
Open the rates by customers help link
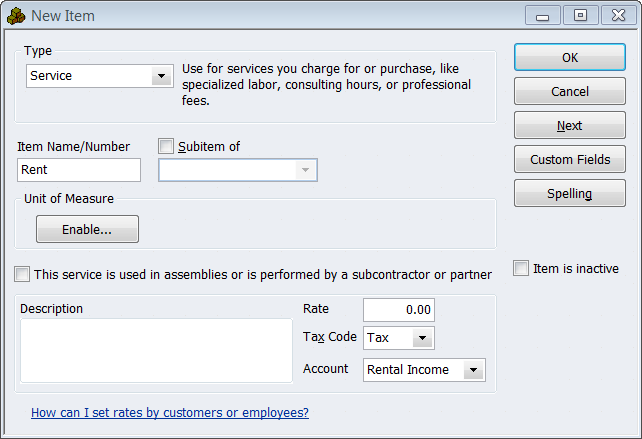(x=170, y=412)
